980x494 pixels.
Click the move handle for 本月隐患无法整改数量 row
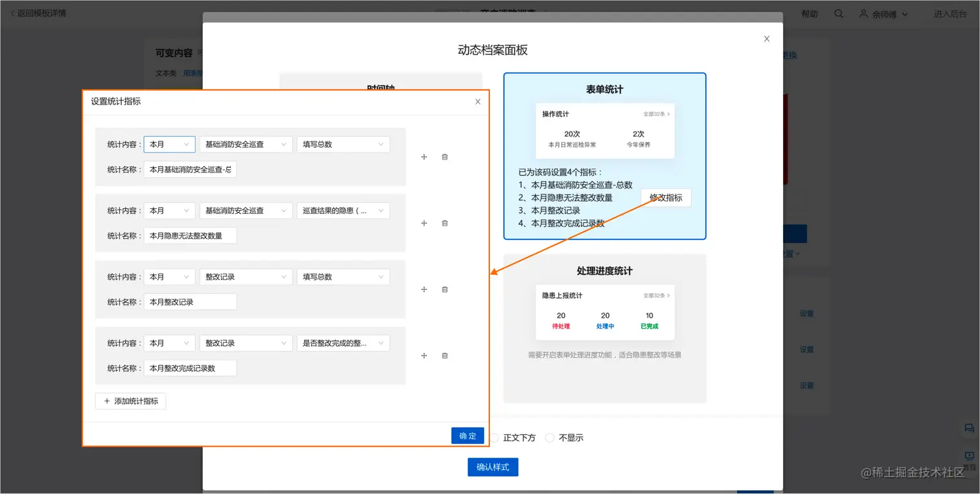click(424, 223)
